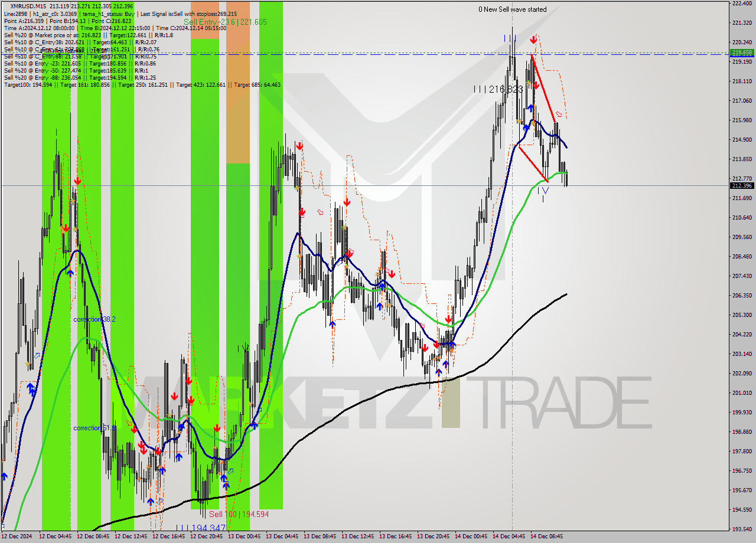The height and width of the screenshot is (543, 756).
Task: Click the 206.350 price axis label
Action: click(742, 295)
